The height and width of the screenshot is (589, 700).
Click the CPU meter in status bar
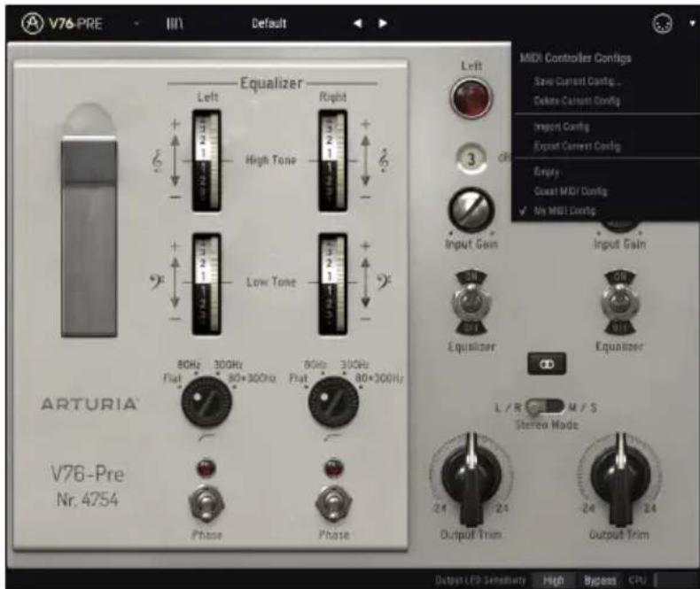(x=663, y=580)
